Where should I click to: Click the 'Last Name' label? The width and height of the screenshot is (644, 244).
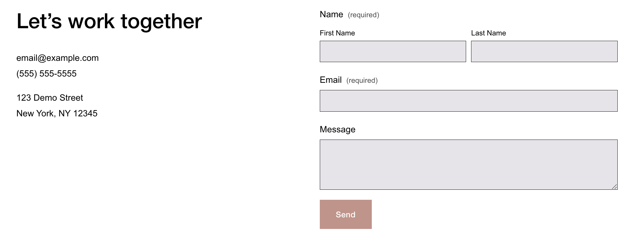click(x=488, y=33)
